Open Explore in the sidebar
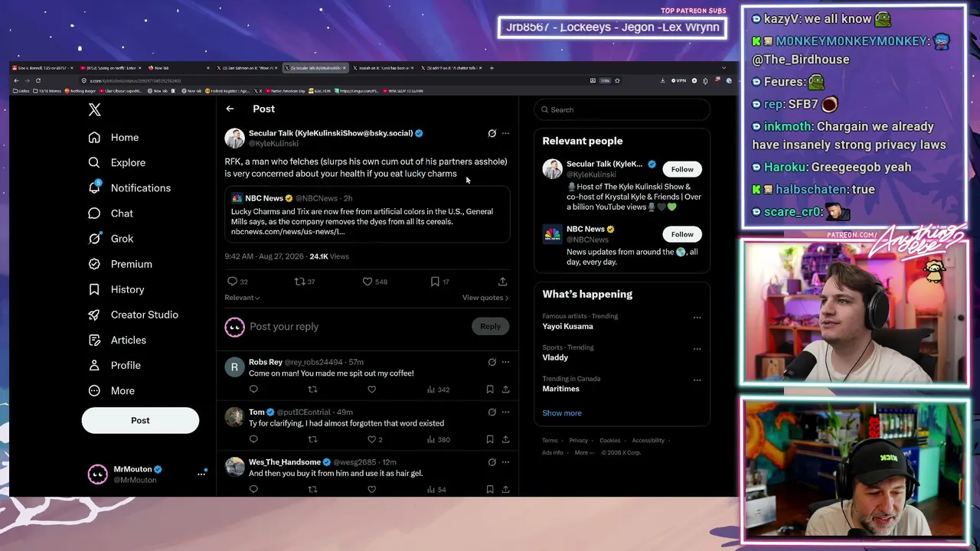This screenshot has height=551, width=980. (116, 162)
